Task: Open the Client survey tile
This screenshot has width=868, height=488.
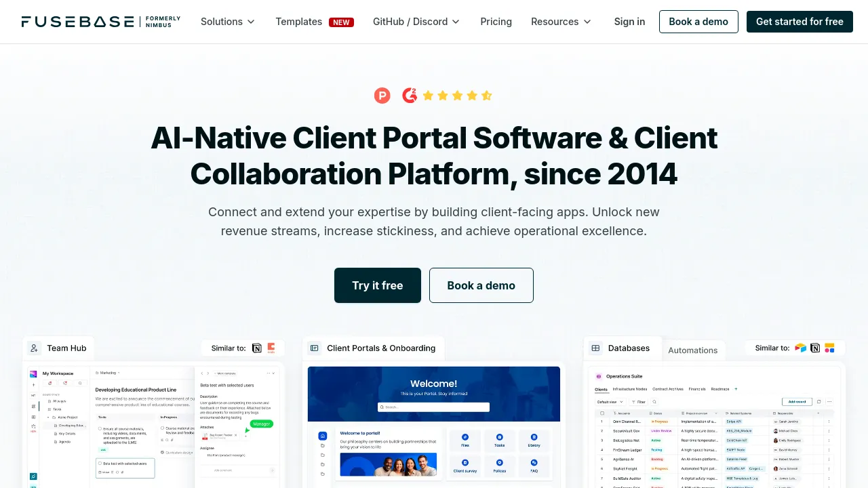Action: 465,466
